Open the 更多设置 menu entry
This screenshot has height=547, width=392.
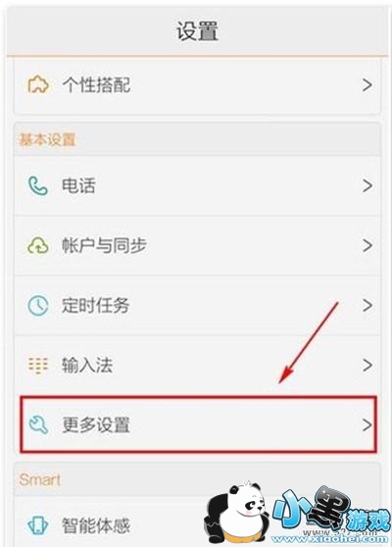(198, 424)
